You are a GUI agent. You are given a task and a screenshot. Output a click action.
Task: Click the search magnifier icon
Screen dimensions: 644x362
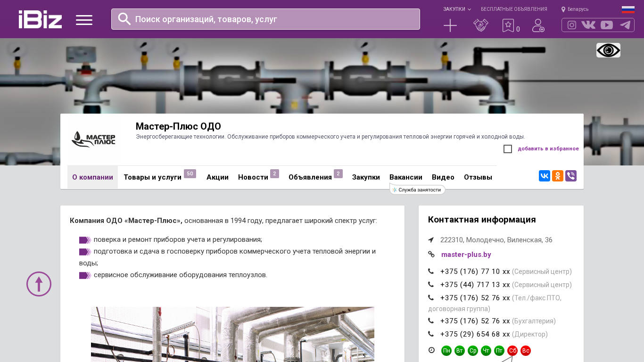pyautogui.click(x=124, y=19)
